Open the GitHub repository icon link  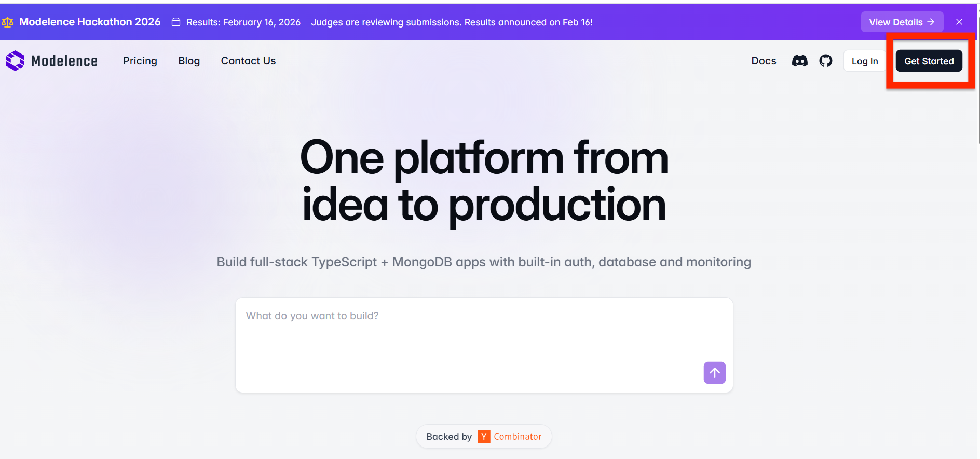click(825, 61)
